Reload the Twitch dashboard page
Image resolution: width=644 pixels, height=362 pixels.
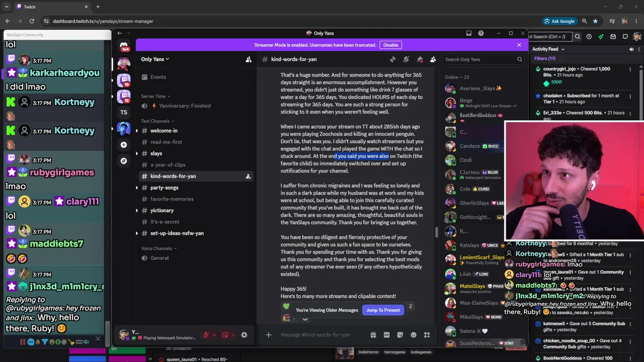32,21
